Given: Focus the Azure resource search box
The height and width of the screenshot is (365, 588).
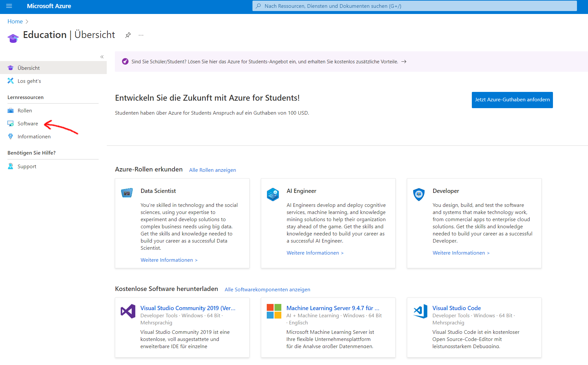Looking at the screenshot, I should pyautogui.click(x=415, y=6).
